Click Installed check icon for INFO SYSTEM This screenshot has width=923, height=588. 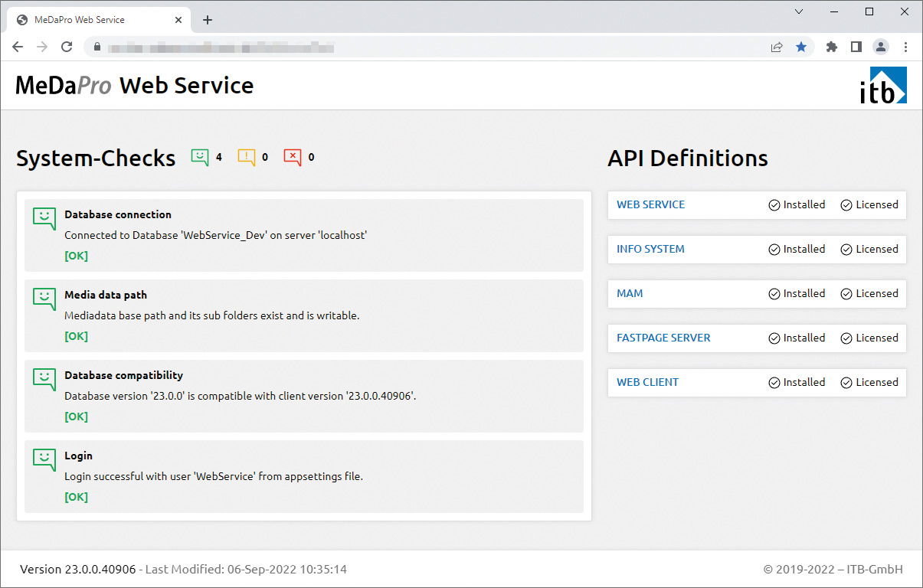point(774,250)
